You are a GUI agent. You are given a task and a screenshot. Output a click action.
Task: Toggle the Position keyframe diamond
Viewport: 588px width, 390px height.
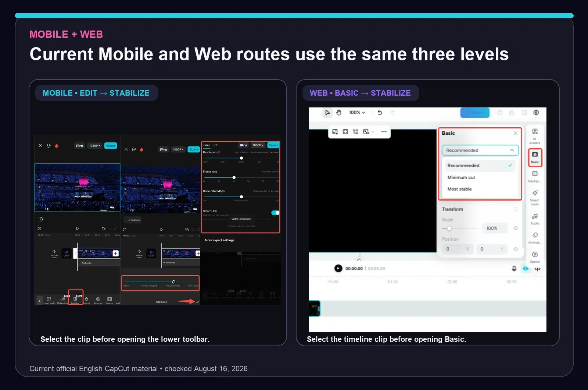tap(515, 249)
